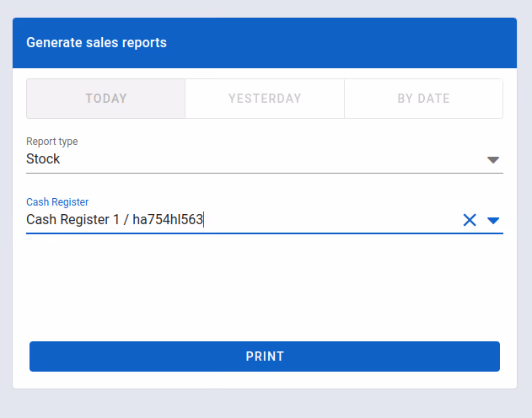This screenshot has height=418, width=532.
Task: Click the PRINT button
Action: 265,356
